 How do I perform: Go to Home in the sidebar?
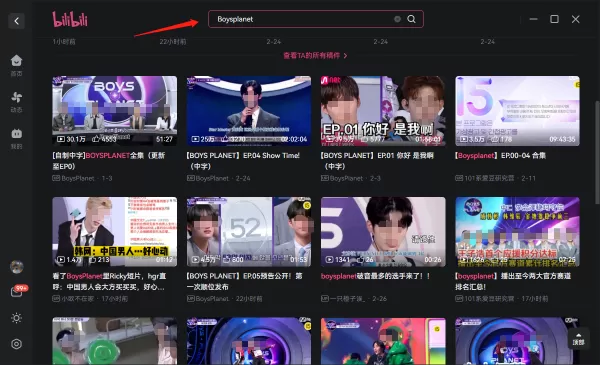click(16, 65)
